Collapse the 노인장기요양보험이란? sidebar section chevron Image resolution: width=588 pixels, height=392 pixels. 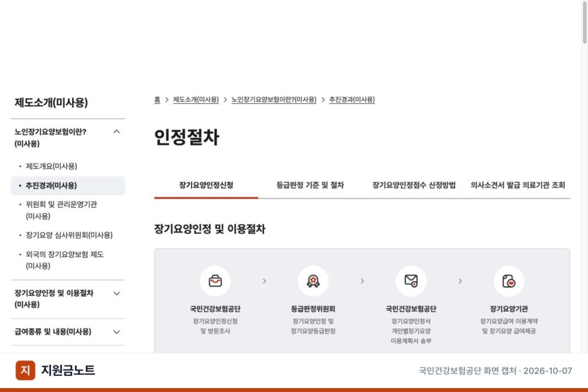click(x=117, y=132)
